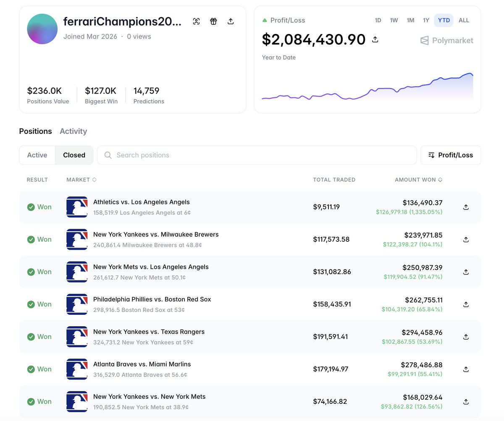Image resolution: width=504 pixels, height=421 pixels.
Task: Click the year-to-date profit chart line
Action: (x=367, y=87)
